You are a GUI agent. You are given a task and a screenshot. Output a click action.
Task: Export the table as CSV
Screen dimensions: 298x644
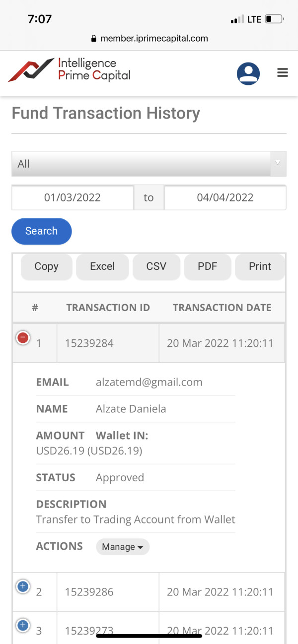pyautogui.click(x=156, y=266)
